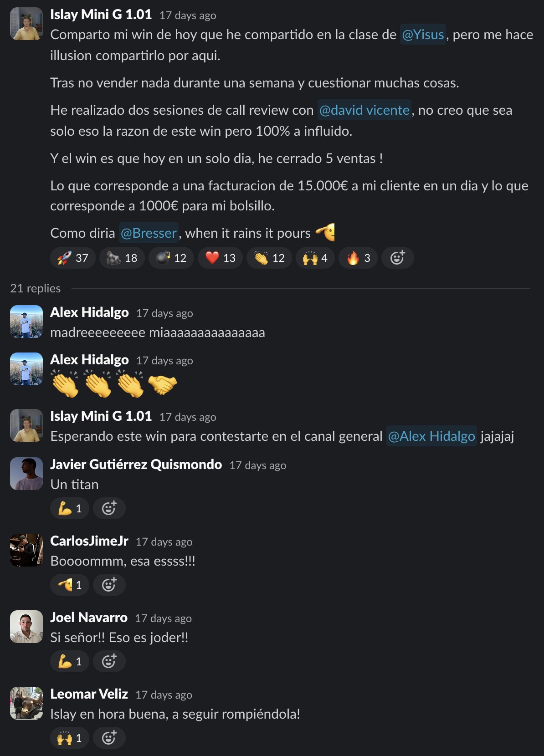Toggle the gorilla reaction with 18

(x=122, y=258)
